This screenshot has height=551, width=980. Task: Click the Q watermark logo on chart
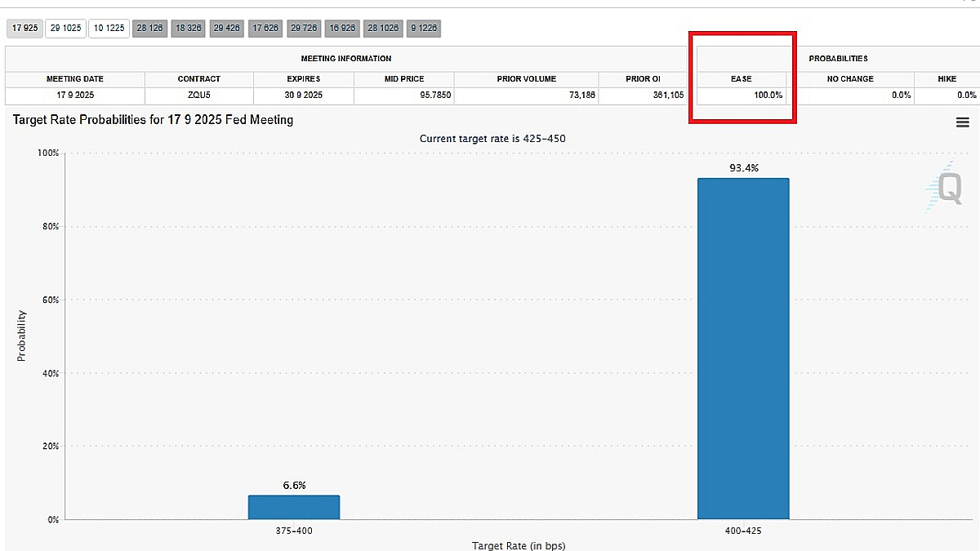tap(947, 188)
